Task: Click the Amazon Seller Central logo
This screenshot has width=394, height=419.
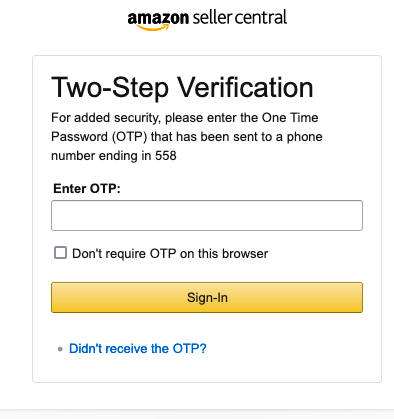Action: click(207, 20)
